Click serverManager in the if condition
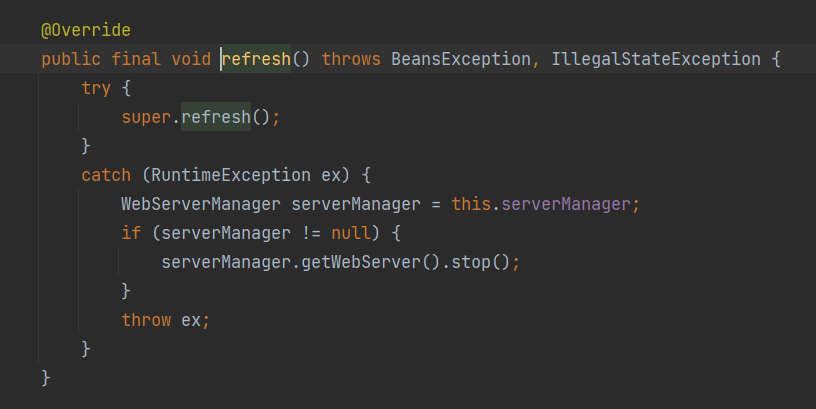The width and height of the screenshot is (816, 409). (x=226, y=233)
